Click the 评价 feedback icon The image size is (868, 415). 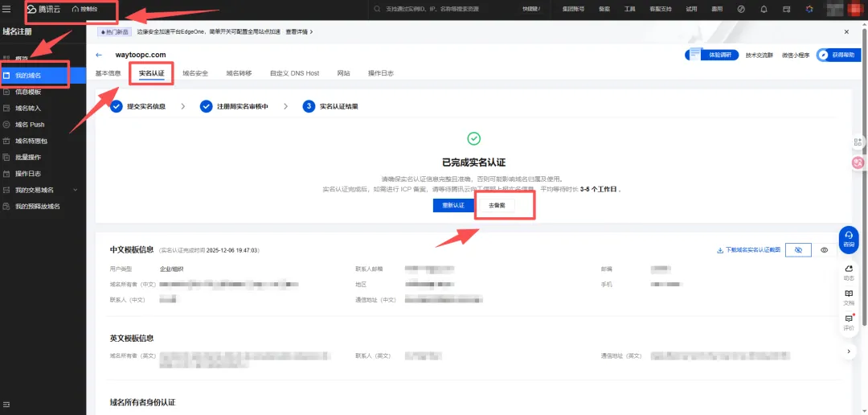coord(849,322)
